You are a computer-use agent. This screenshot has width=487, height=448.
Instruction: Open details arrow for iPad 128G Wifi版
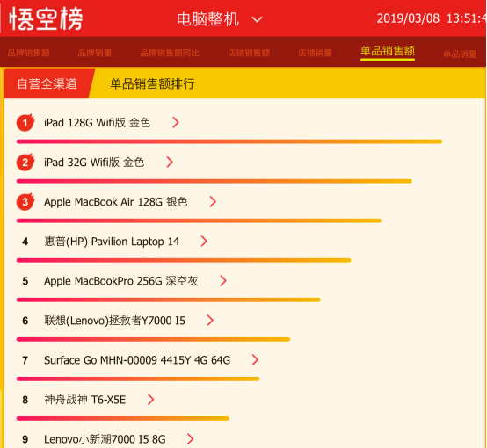point(176,123)
